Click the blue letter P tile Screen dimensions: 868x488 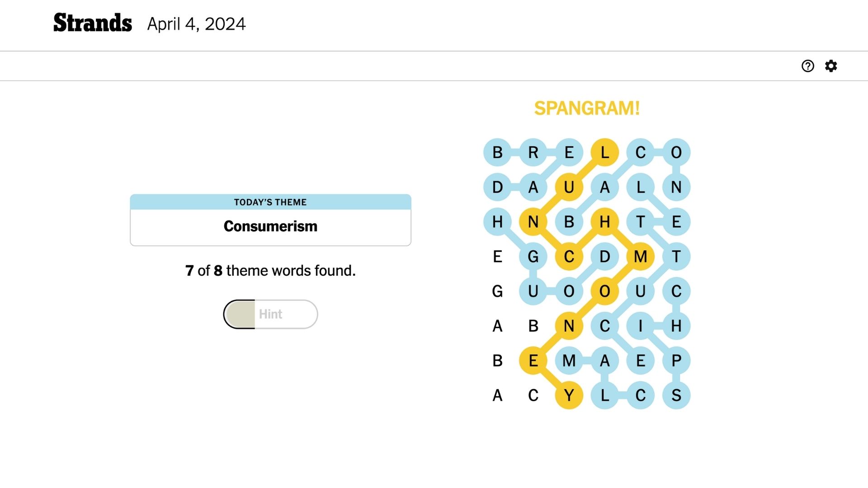coord(676,361)
